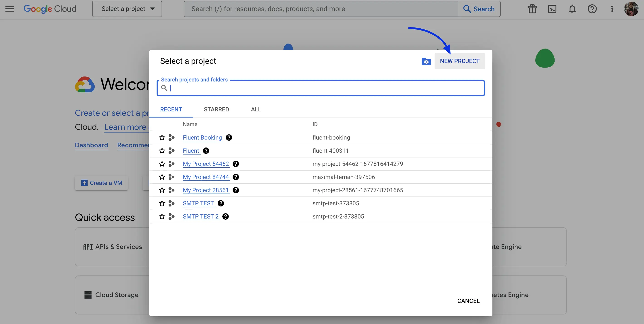This screenshot has height=324, width=644.
Task: Activate Cloud Shell terminal icon
Action: click(552, 9)
